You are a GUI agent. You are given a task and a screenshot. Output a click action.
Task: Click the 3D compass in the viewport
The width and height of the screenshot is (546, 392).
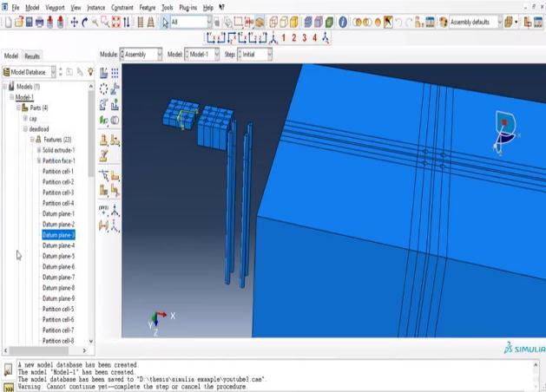coord(505,132)
